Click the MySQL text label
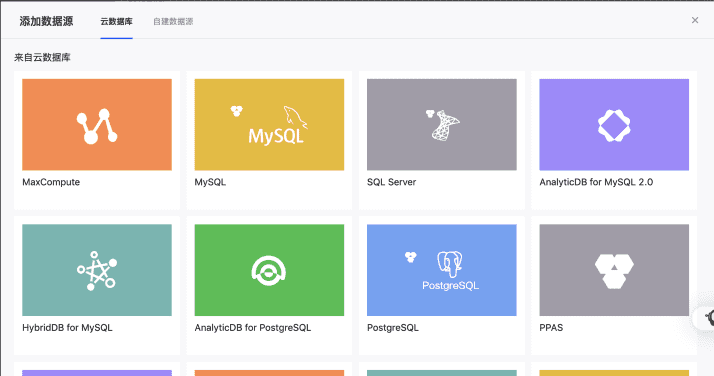Screen dimensions: 714x376 [210, 182]
